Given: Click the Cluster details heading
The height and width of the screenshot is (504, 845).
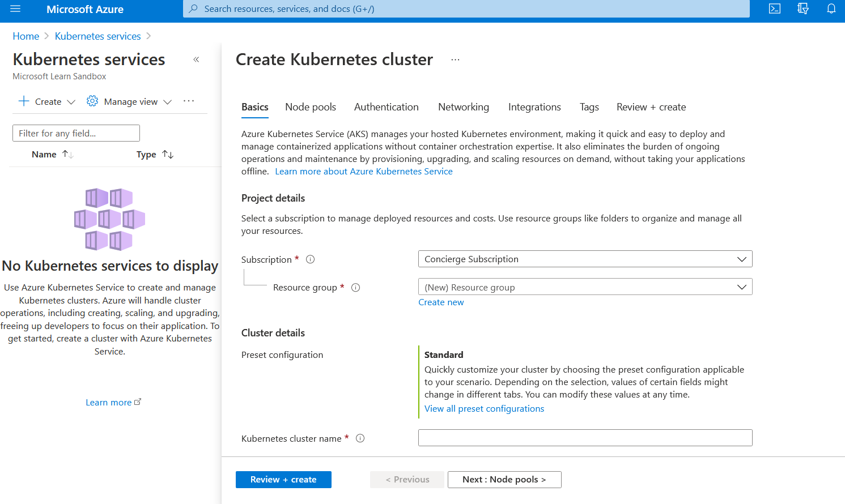Looking at the screenshot, I should pyautogui.click(x=273, y=333).
